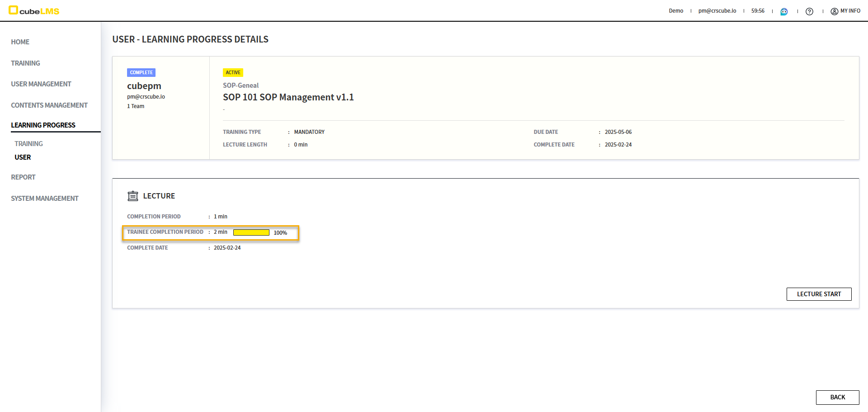Click the pm@crscube.io account in header

pyautogui.click(x=717, y=11)
